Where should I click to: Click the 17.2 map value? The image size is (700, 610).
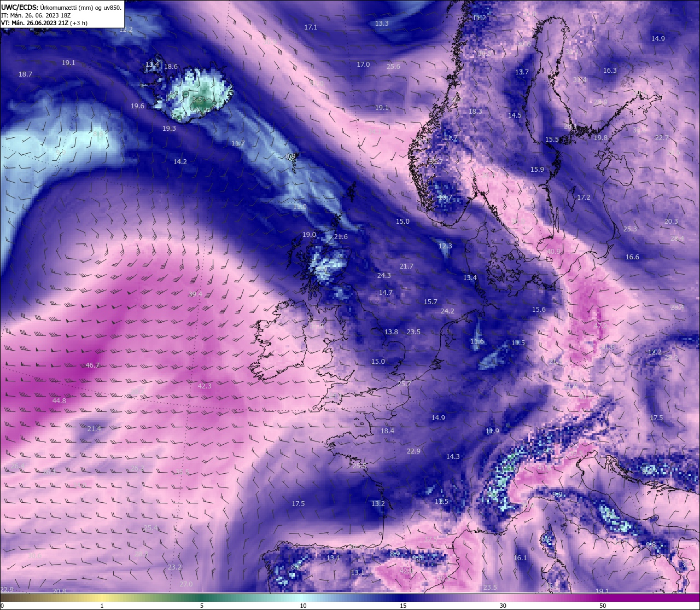click(584, 197)
